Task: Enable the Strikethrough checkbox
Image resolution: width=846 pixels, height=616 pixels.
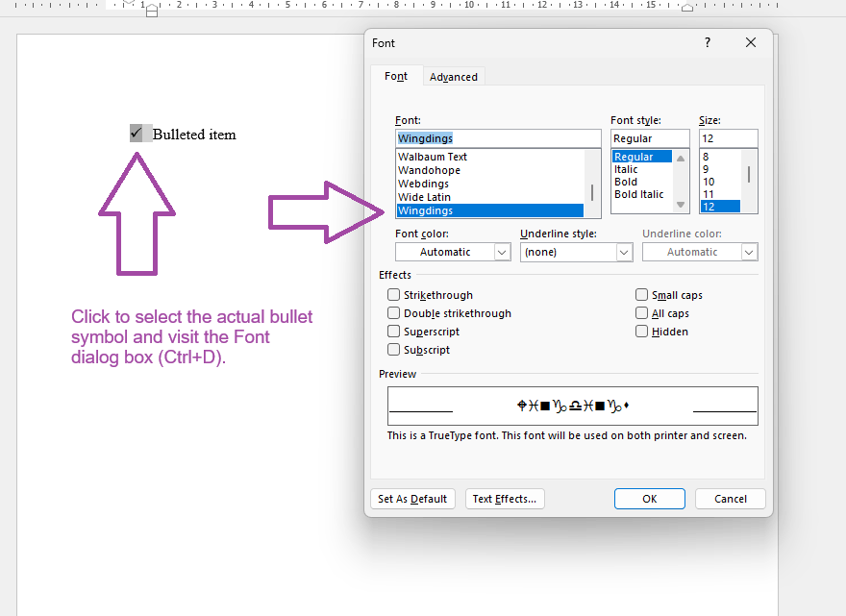Action: (x=393, y=295)
